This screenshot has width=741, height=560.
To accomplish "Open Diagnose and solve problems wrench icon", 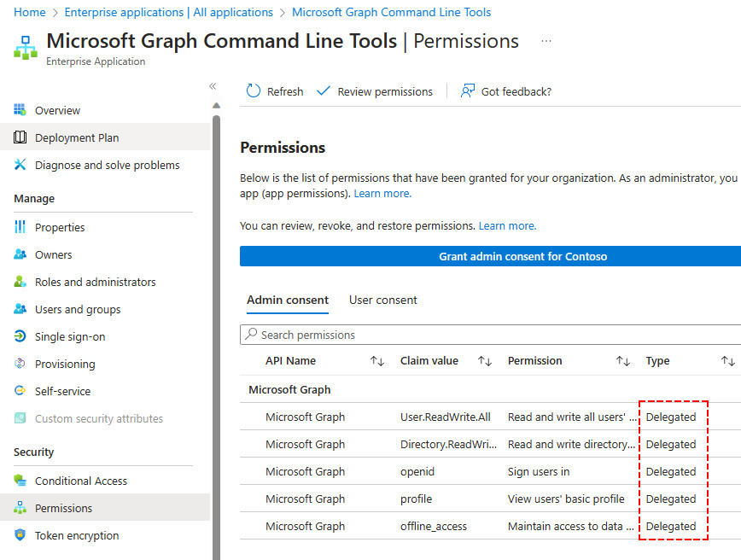I will point(20,165).
